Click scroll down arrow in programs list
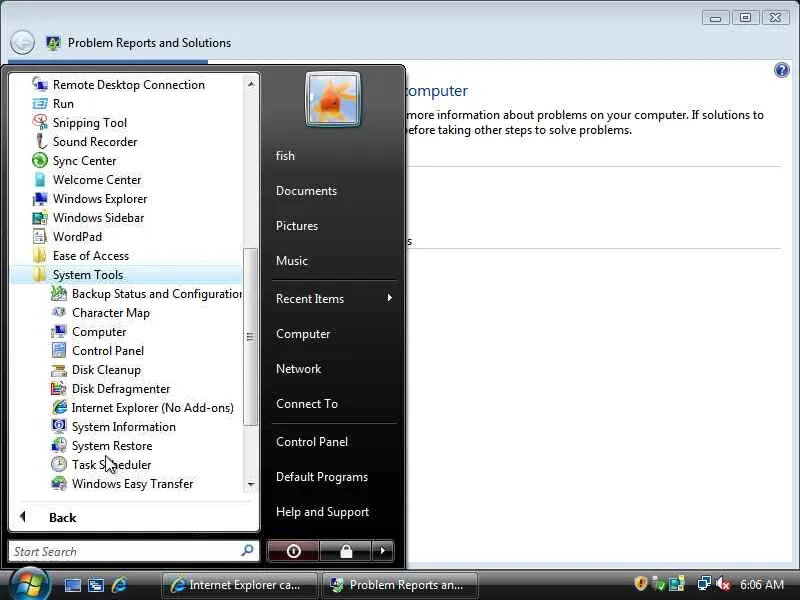This screenshot has width=800, height=600. pos(251,484)
